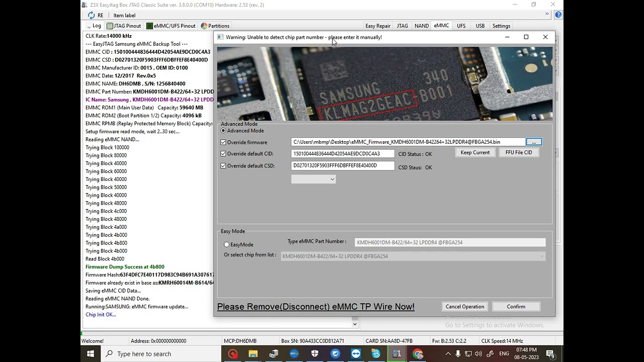Toggle Override firmware checkbox
The image size is (644, 362).
point(223,142)
